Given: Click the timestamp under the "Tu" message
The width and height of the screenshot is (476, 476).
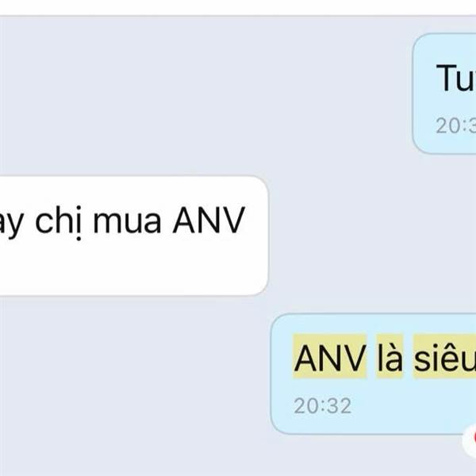Looking at the screenshot, I should coord(456,125).
